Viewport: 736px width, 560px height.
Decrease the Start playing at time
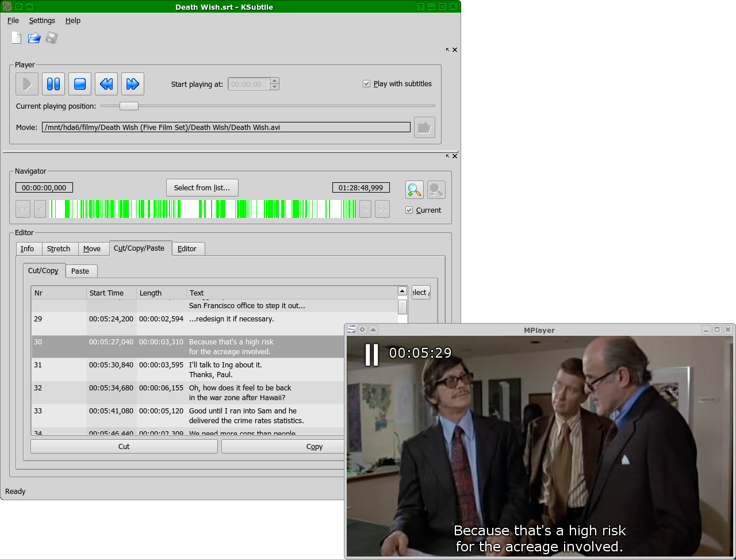coord(275,87)
